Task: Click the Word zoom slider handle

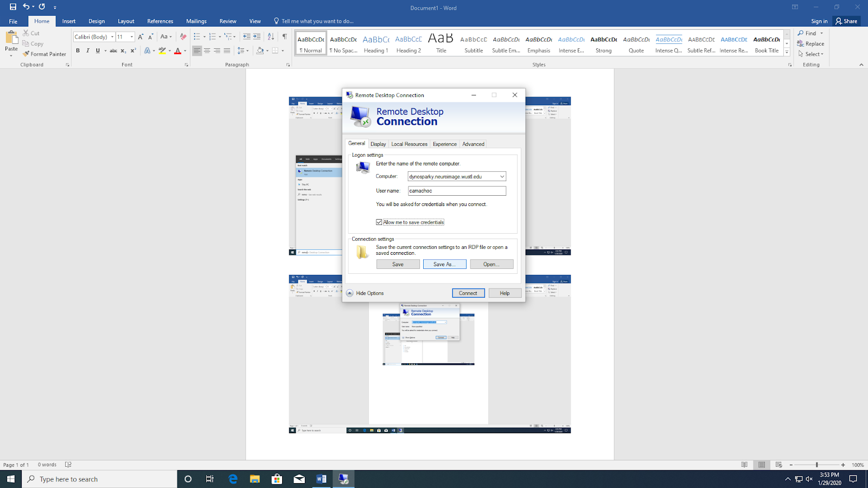Action: pyautogui.click(x=816, y=465)
